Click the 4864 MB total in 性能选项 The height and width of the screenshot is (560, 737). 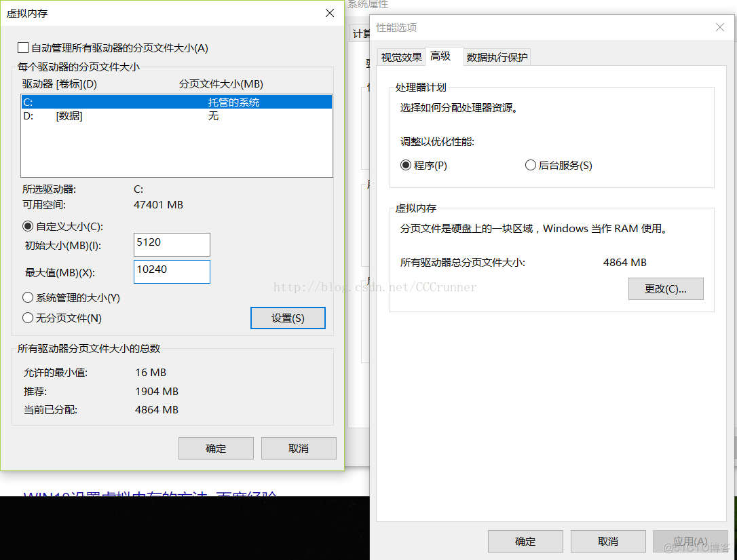point(624,263)
